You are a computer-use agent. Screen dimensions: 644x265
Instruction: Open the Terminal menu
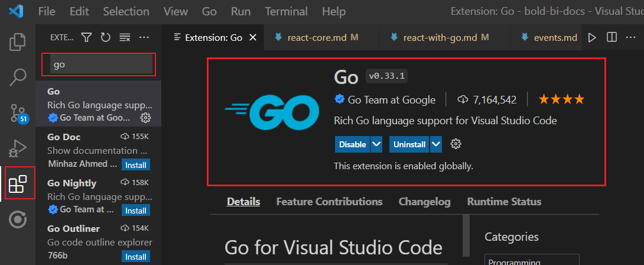287,11
